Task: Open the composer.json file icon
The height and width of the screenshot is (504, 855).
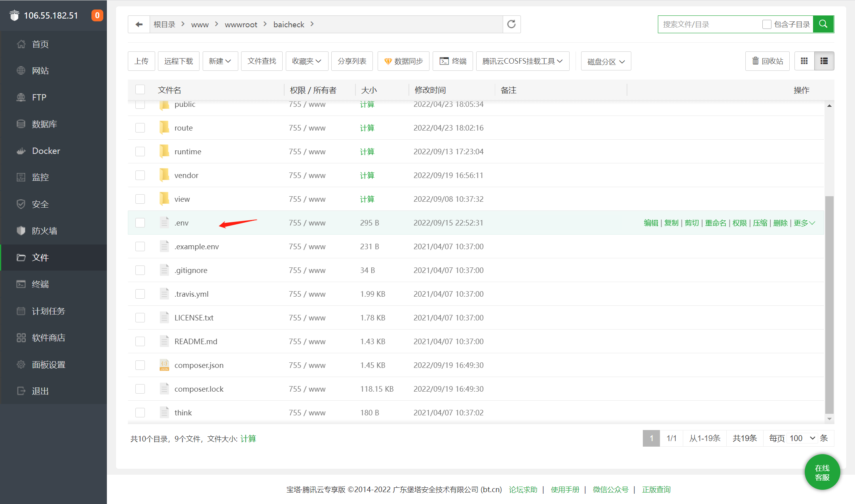Action: point(164,365)
